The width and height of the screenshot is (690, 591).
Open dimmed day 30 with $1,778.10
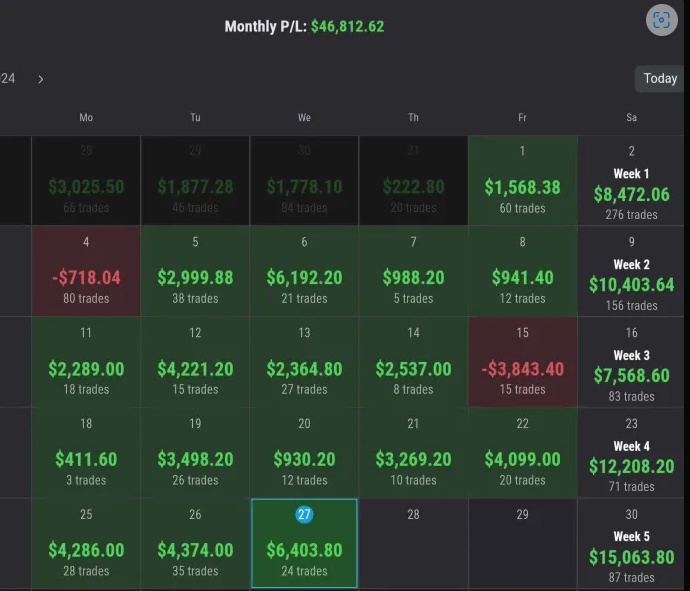pos(304,180)
